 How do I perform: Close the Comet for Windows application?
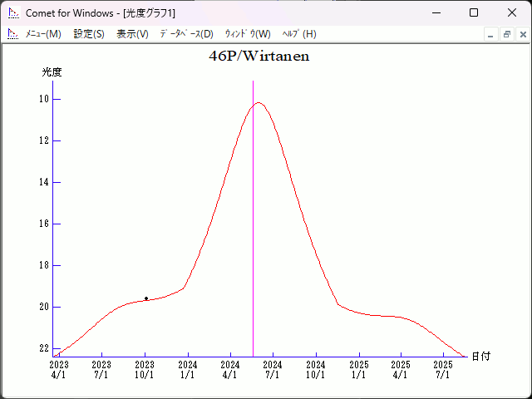coord(512,13)
